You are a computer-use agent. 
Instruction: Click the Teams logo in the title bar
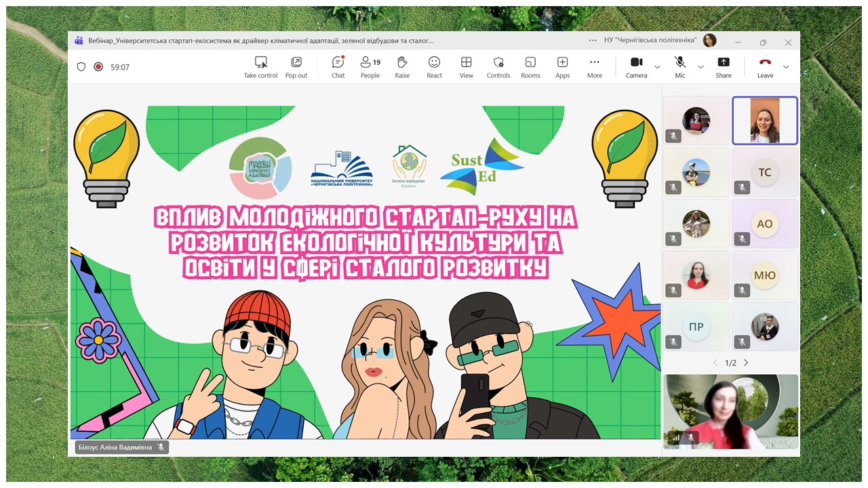79,41
